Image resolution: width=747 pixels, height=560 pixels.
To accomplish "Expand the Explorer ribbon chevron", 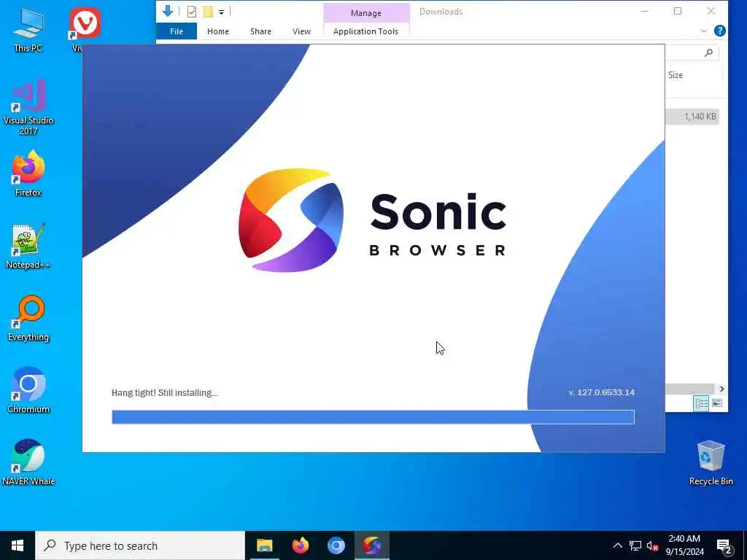I will [704, 31].
